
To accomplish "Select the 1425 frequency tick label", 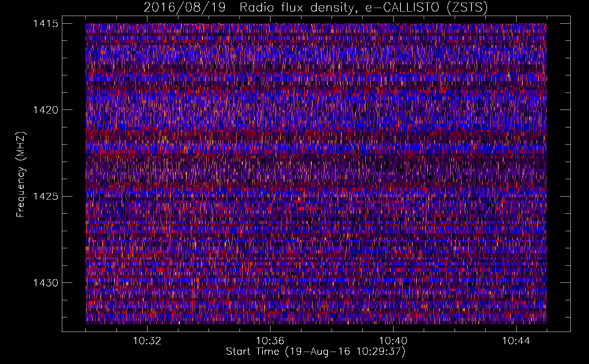I will click(46, 197).
